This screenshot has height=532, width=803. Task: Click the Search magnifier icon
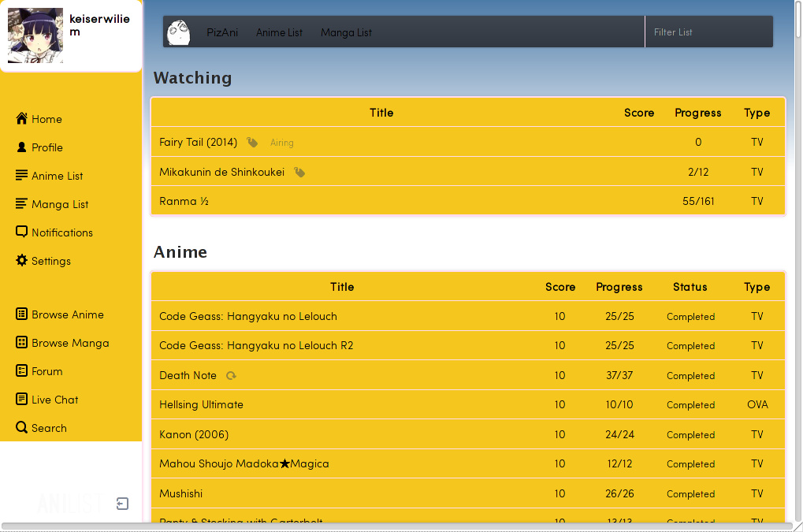pos(21,427)
